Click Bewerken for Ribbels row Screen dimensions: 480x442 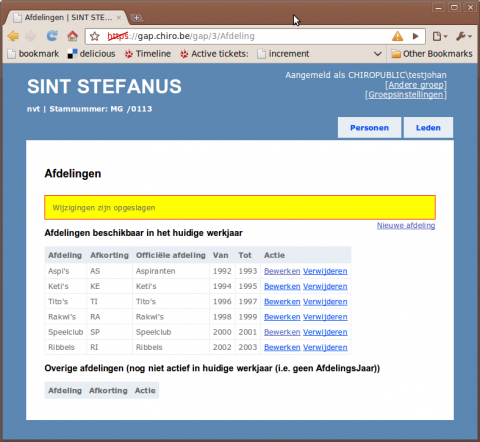tap(282, 347)
